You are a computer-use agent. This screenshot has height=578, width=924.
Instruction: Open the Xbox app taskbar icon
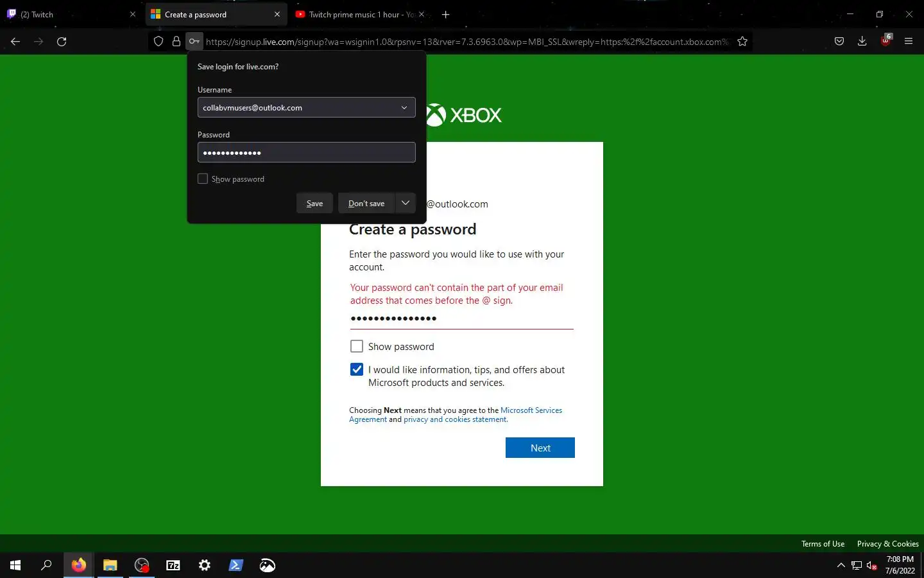pos(268,565)
